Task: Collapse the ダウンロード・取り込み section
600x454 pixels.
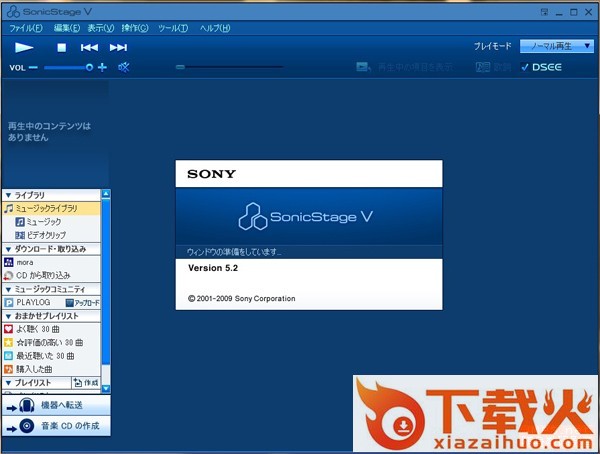Action: click(8, 249)
